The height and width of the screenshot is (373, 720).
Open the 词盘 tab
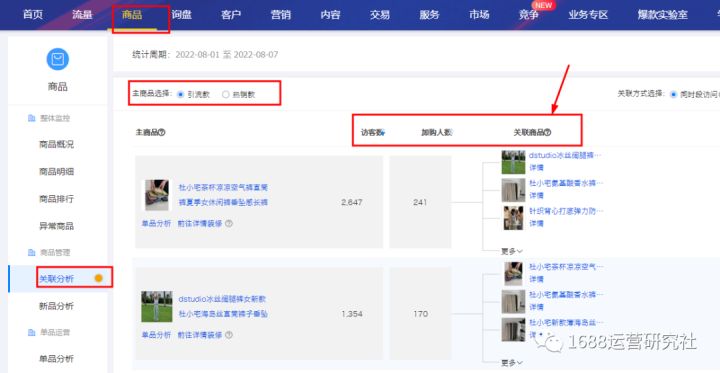point(181,15)
